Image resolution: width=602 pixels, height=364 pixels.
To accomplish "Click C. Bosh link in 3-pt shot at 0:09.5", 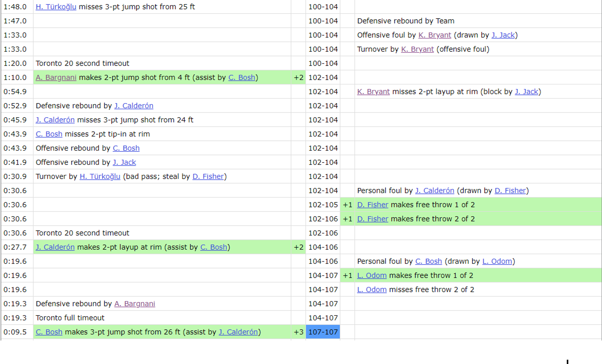I will click(x=49, y=332).
